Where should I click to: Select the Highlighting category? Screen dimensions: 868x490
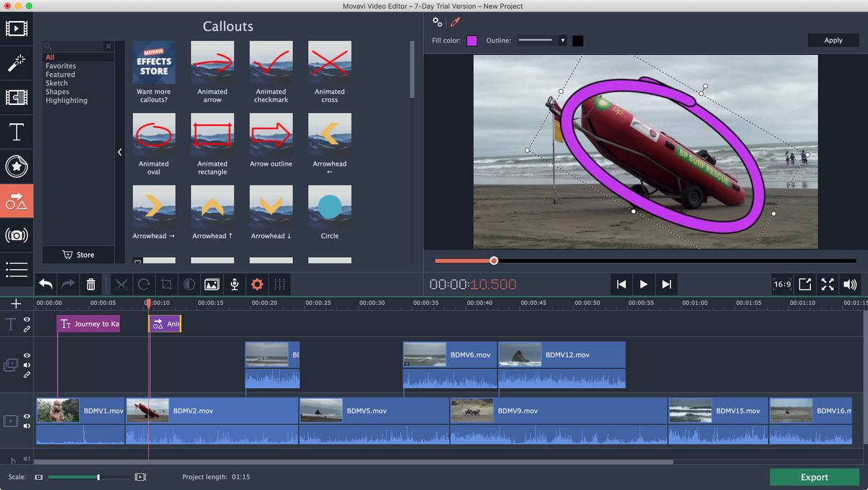click(x=67, y=101)
